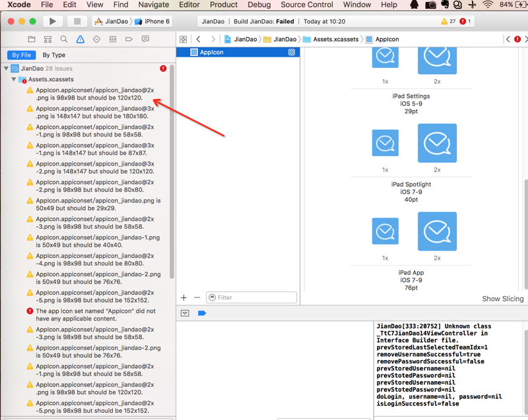Switch to By Type filter
This screenshot has width=528, height=420.
pyautogui.click(x=54, y=55)
